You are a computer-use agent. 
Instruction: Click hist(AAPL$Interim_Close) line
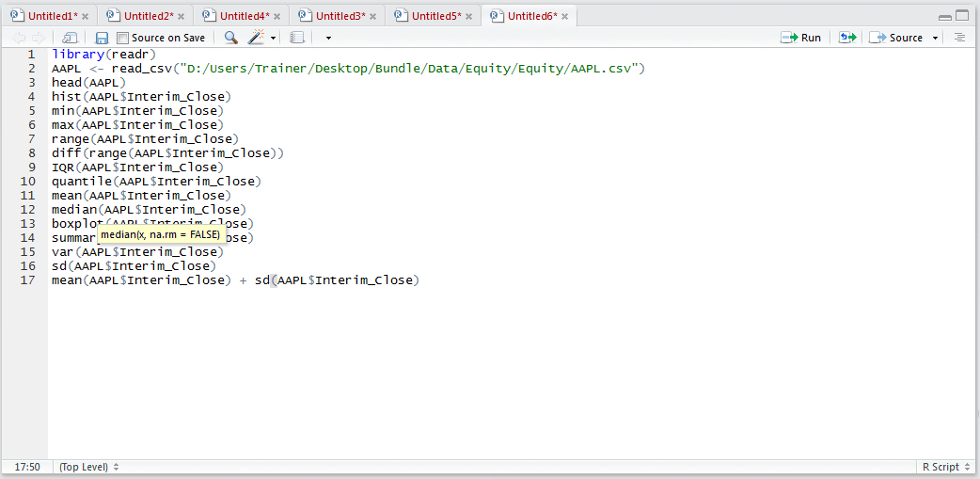pyautogui.click(x=142, y=96)
